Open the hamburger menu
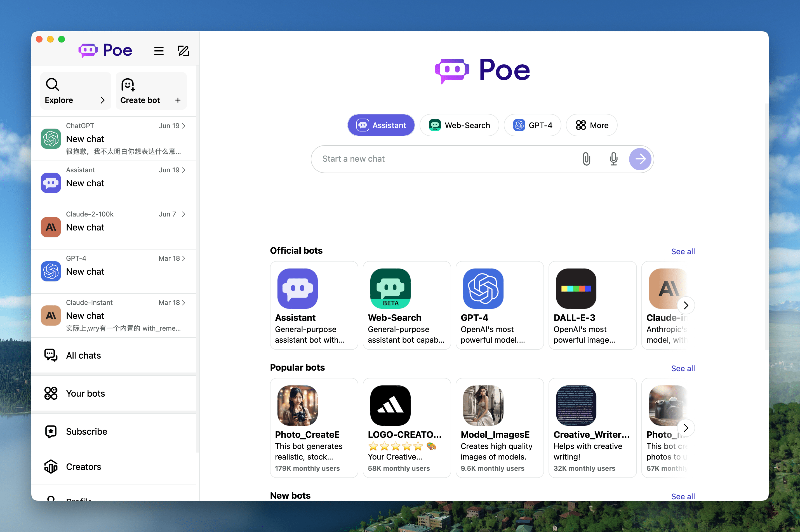Screen dimensions: 800x532 coord(159,50)
